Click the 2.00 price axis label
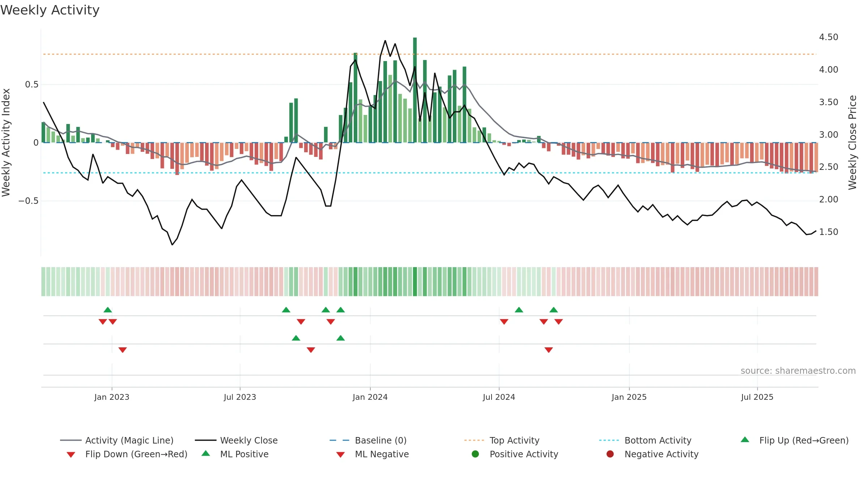The image size is (868, 488). point(829,200)
